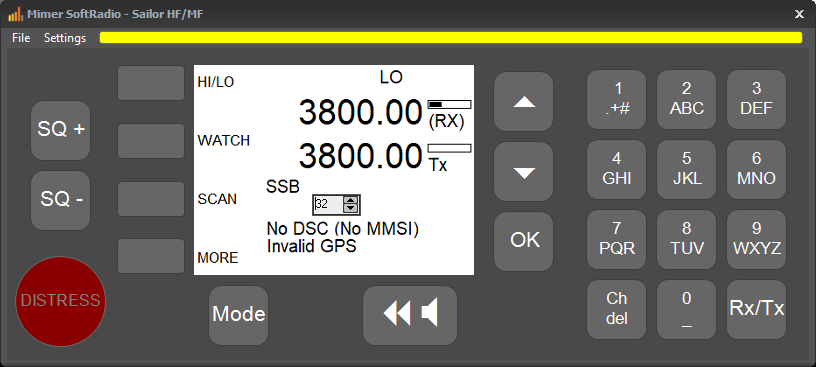The image size is (816, 367).
Task: Click the Rx/Tx key
Action: [x=757, y=310]
